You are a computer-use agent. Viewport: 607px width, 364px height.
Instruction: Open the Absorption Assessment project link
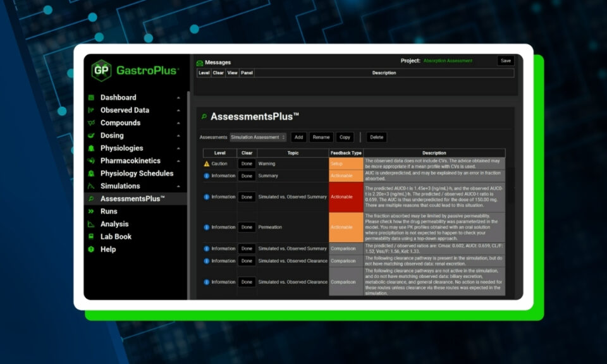click(448, 61)
